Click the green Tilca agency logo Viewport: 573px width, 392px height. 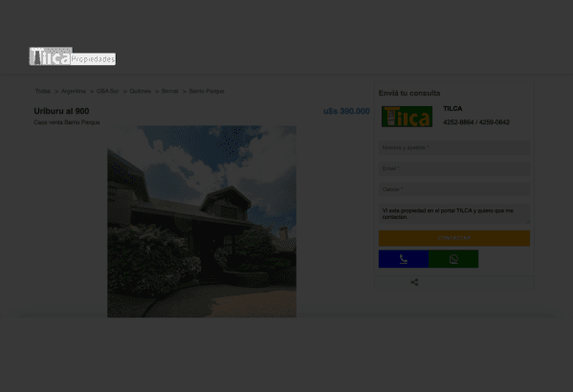pos(407,117)
